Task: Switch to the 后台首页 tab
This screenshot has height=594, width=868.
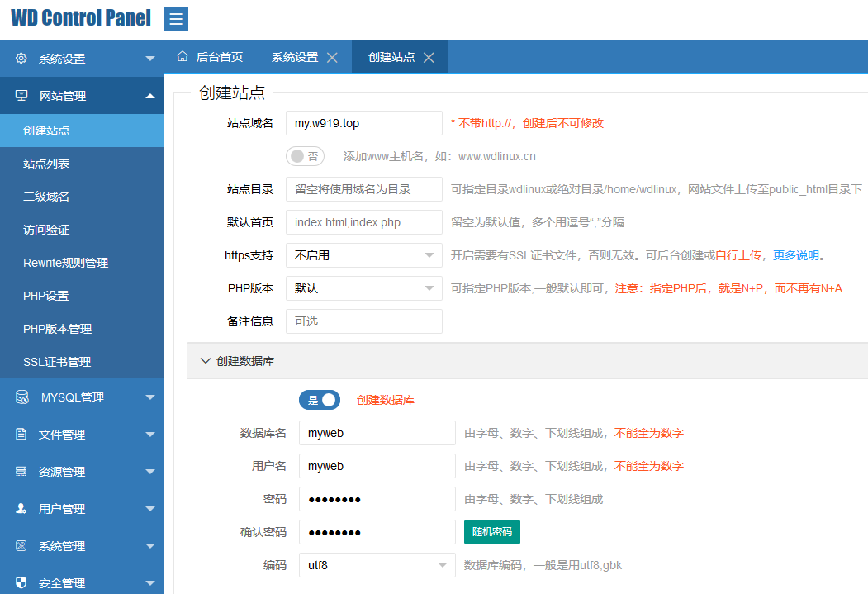Action: (211, 57)
